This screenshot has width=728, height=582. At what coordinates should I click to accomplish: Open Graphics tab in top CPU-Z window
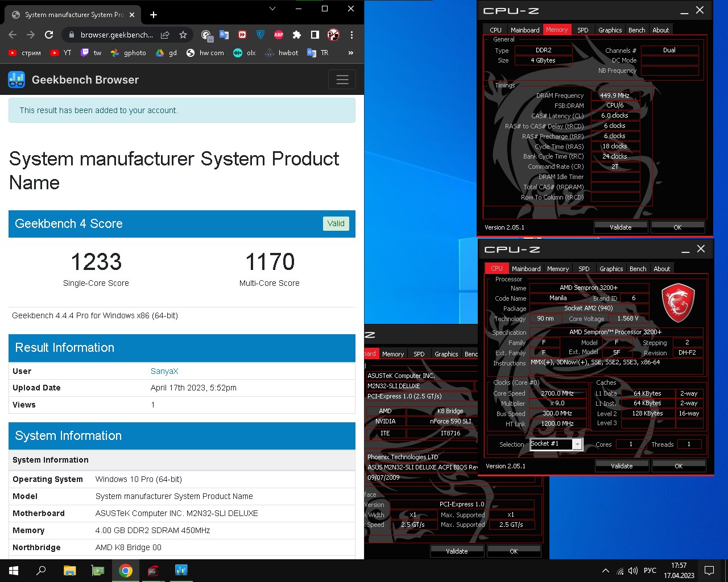610,30
